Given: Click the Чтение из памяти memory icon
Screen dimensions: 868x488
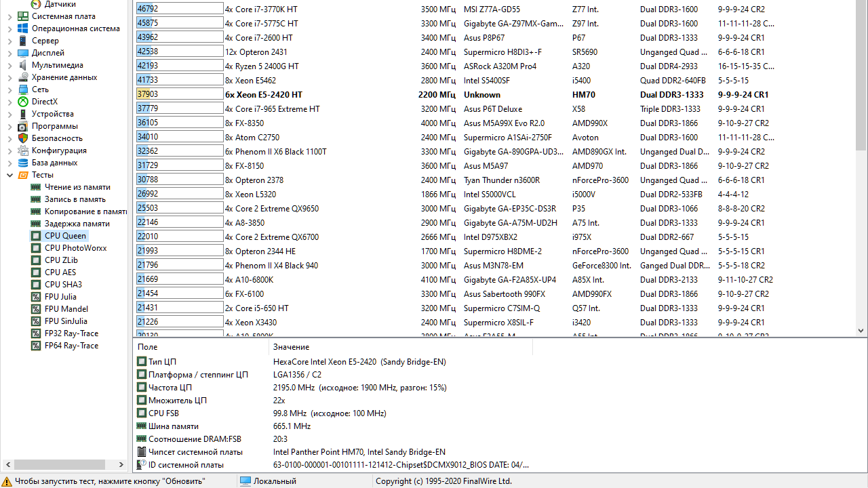Looking at the screenshot, I should [36, 187].
